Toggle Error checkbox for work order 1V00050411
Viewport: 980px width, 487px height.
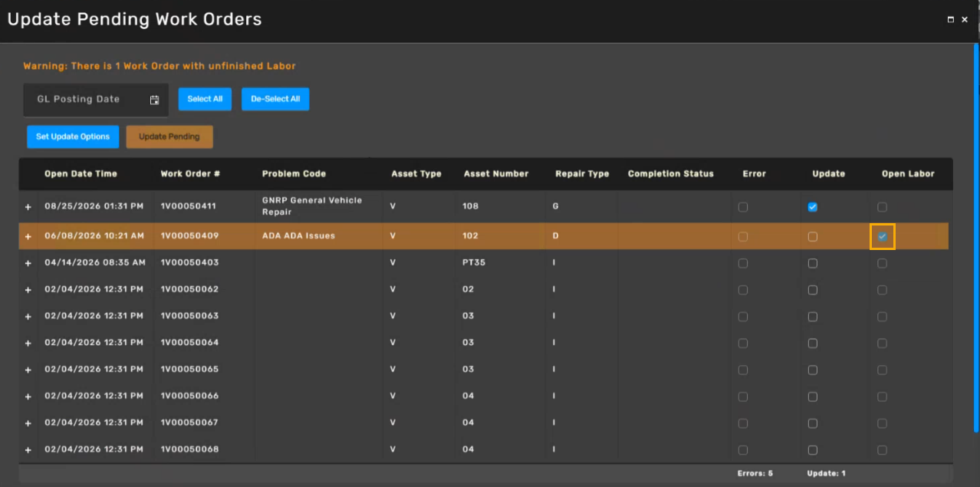pos(743,207)
